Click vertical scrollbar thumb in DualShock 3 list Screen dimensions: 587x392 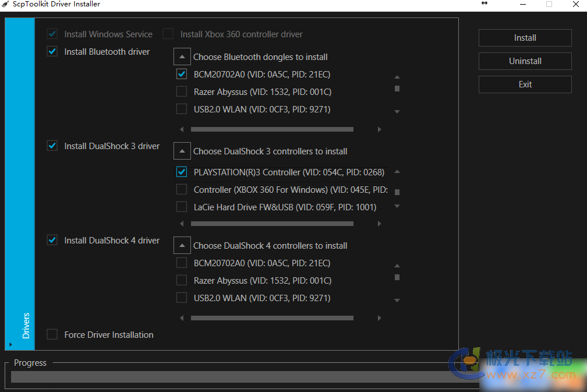[x=397, y=192]
